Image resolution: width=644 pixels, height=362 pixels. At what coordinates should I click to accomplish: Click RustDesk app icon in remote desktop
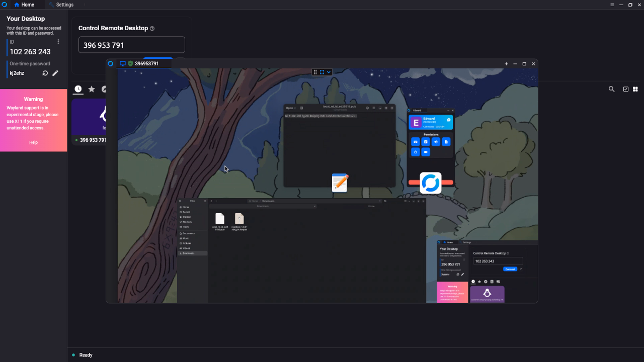tap(431, 183)
